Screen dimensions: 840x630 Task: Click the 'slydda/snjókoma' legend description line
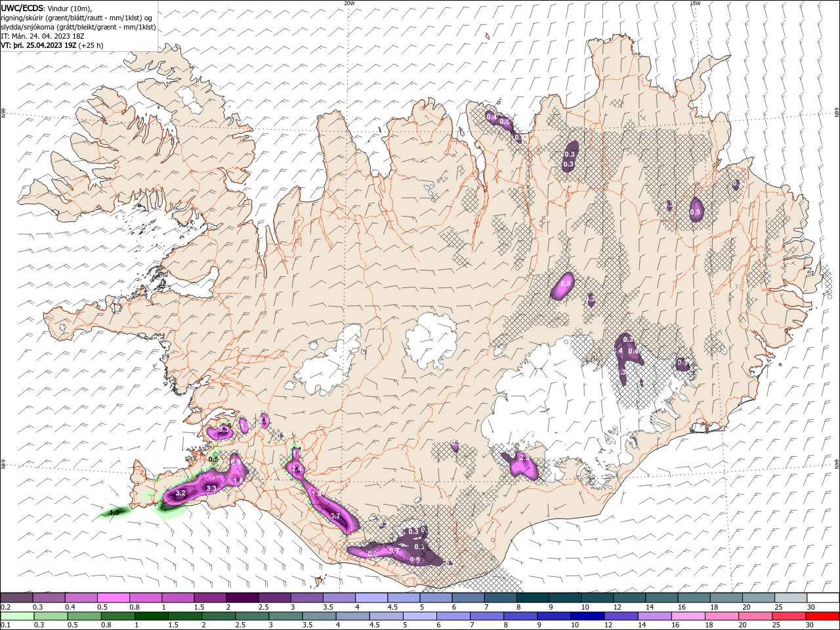click(x=78, y=27)
